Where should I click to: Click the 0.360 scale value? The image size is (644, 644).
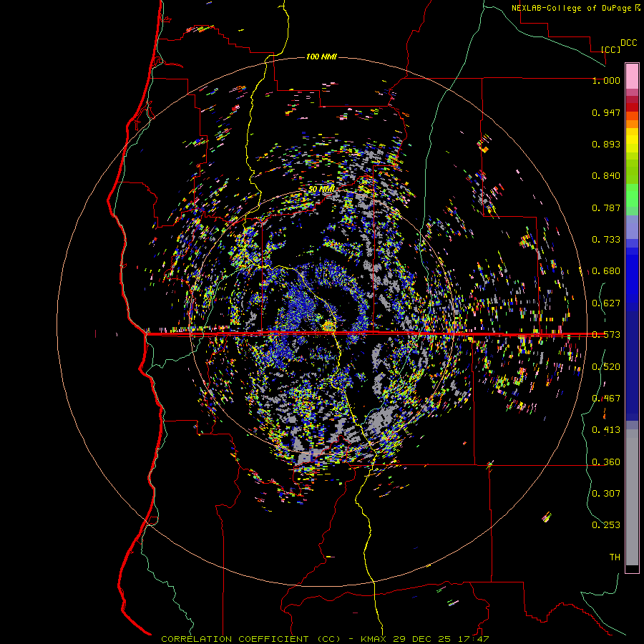click(x=606, y=462)
